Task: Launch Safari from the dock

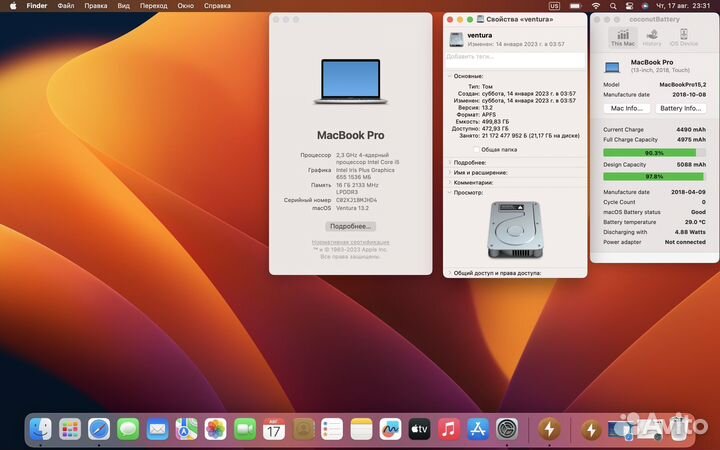Action: pos(99,429)
